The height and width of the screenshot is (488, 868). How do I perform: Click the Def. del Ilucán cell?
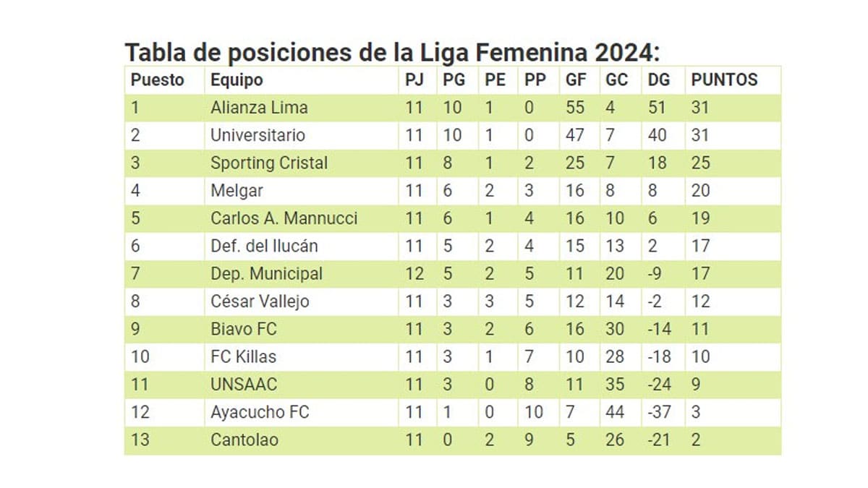point(264,246)
